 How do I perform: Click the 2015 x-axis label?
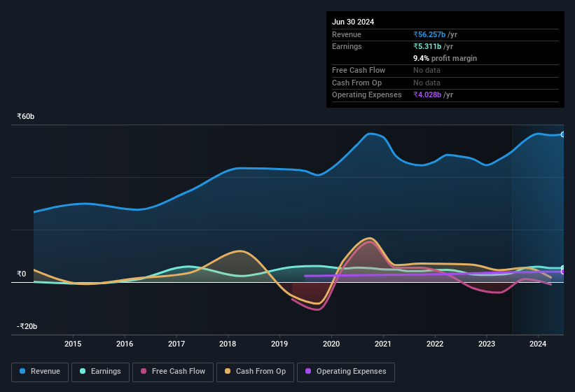[73, 344]
